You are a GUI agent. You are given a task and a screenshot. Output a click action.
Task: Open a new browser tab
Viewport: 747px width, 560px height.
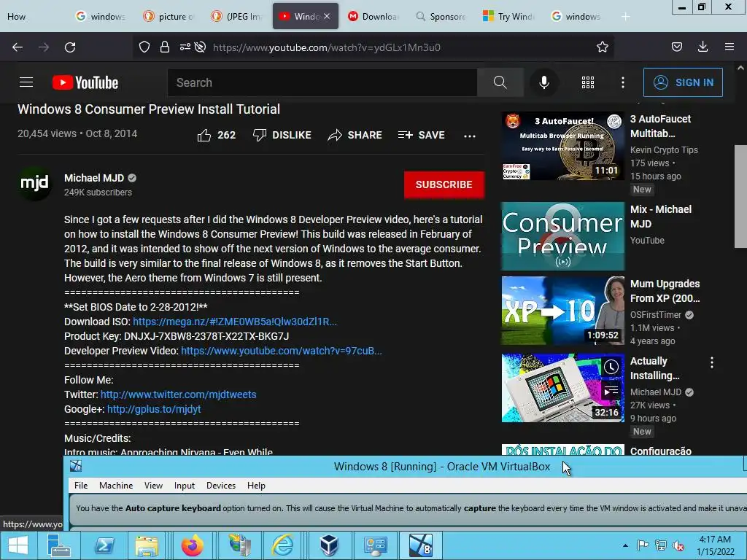pyautogui.click(x=625, y=17)
